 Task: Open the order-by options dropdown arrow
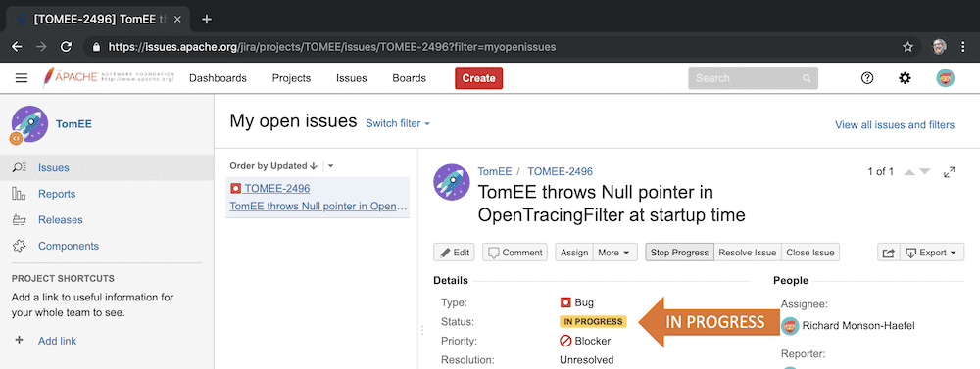[x=330, y=166]
